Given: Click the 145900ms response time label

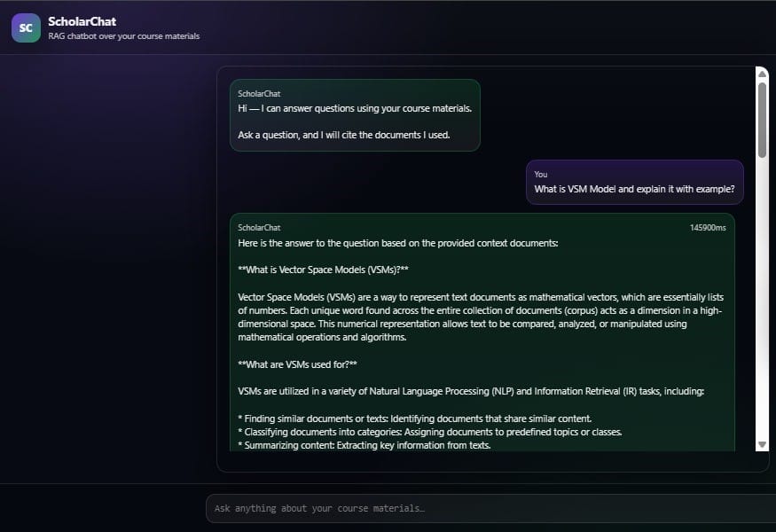Looking at the screenshot, I should [708, 228].
